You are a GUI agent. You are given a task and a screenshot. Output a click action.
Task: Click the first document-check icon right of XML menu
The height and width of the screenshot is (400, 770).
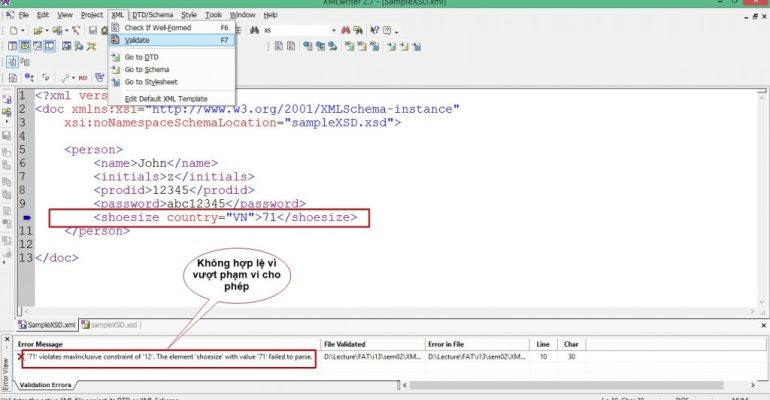[278, 46]
